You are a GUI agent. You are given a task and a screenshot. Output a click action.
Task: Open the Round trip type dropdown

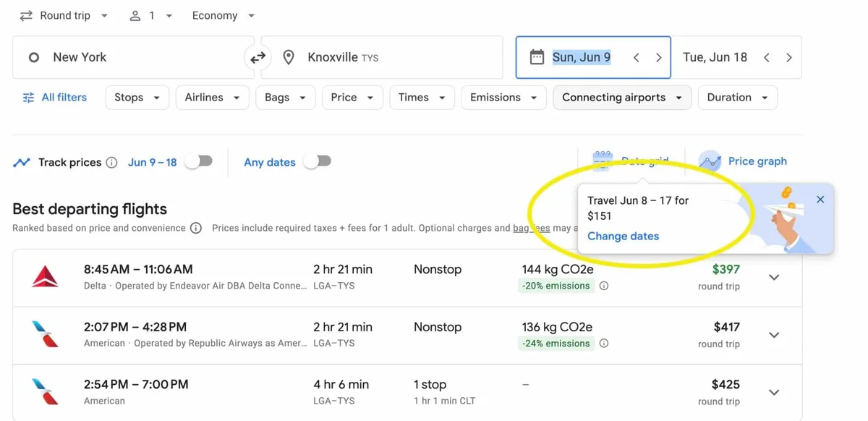(64, 16)
